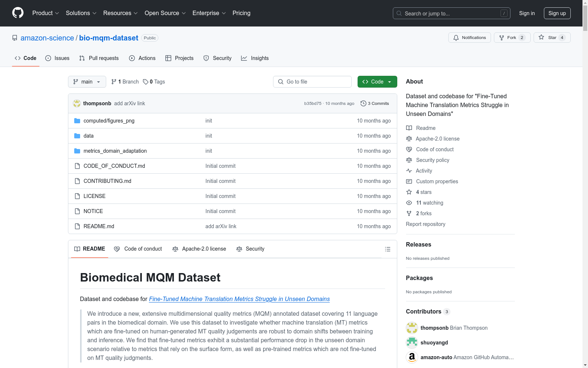Open the README outline icon
588x368 pixels.
[387, 249]
